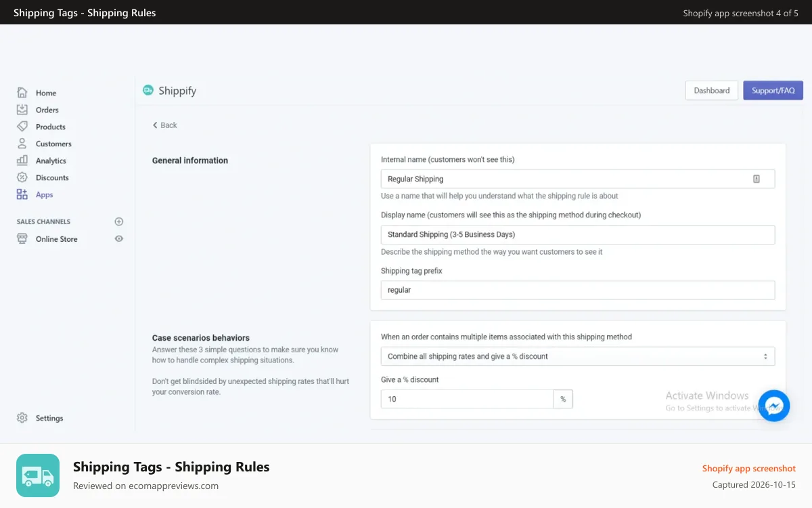The width and height of the screenshot is (812, 508).
Task: Click the Shippify logo icon
Action: [148, 90]
